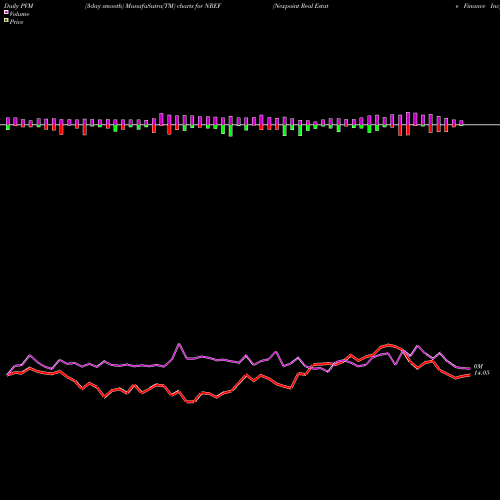500x500 pixels.
Task: Click the 'MunafaSutra(TM) charts for NREF' heading
Action: (173, 6)
